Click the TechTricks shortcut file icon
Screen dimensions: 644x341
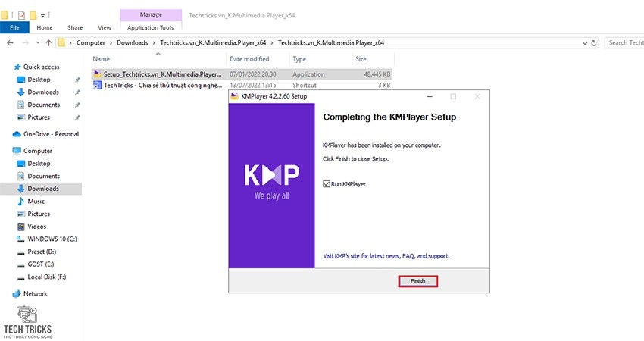pyautogui.click(x=97, y=85)
